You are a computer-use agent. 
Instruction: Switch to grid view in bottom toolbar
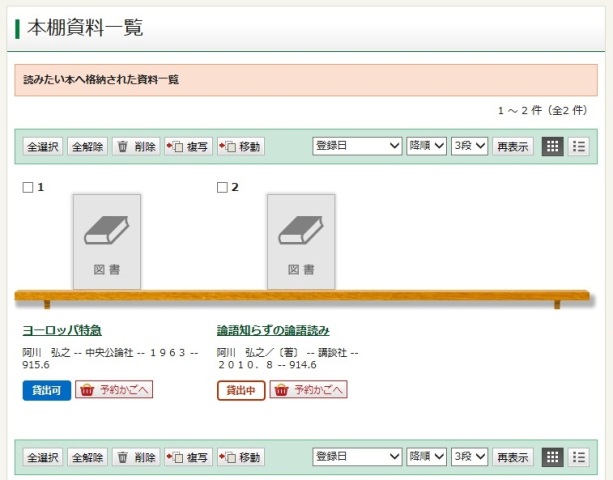[x=552, y=457]
